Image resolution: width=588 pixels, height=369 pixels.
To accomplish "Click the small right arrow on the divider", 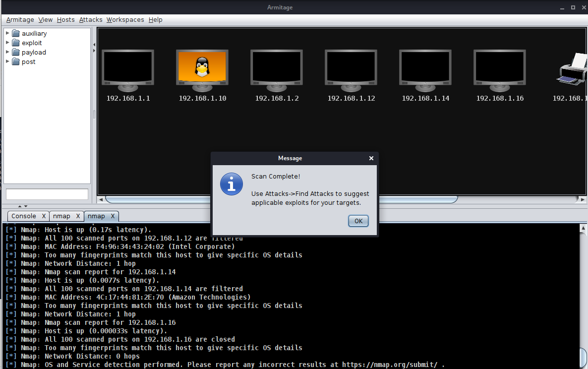I will coord(94,50).
